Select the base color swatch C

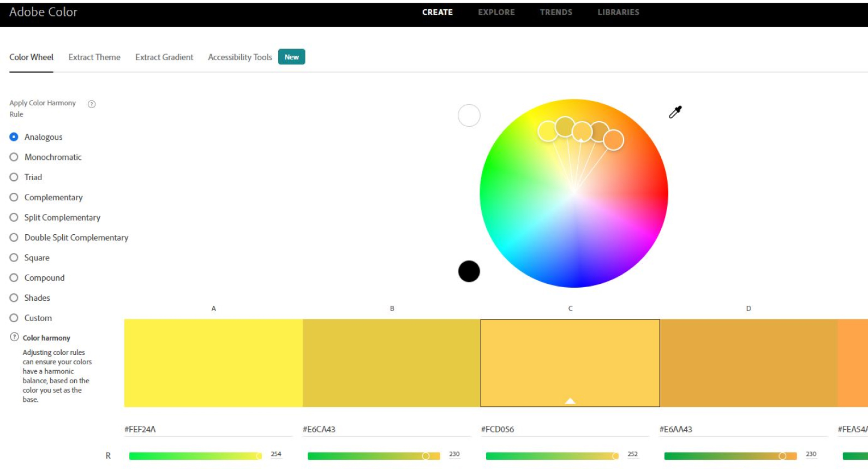(x=570, y=363)
